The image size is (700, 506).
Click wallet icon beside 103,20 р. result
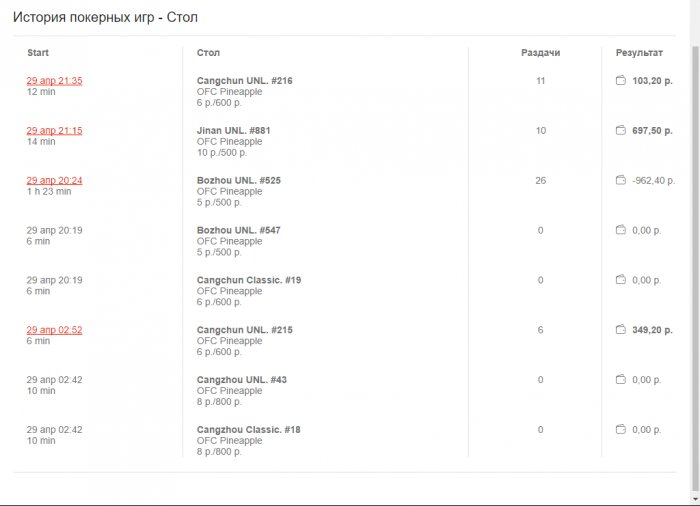(621, 81)
